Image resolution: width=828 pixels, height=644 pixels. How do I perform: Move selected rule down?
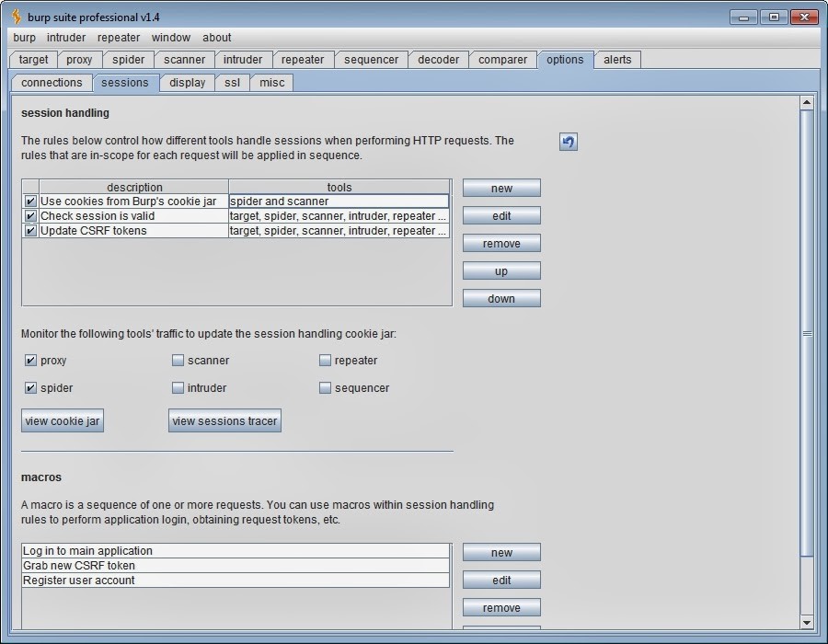501,298
